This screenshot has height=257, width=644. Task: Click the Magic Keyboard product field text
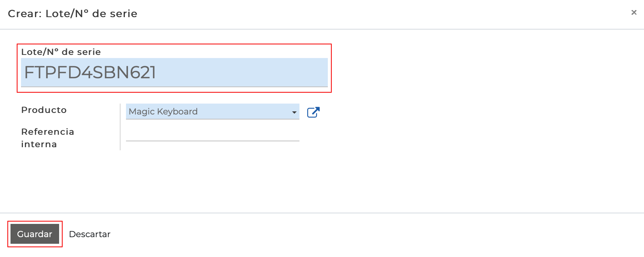(163, 112)
